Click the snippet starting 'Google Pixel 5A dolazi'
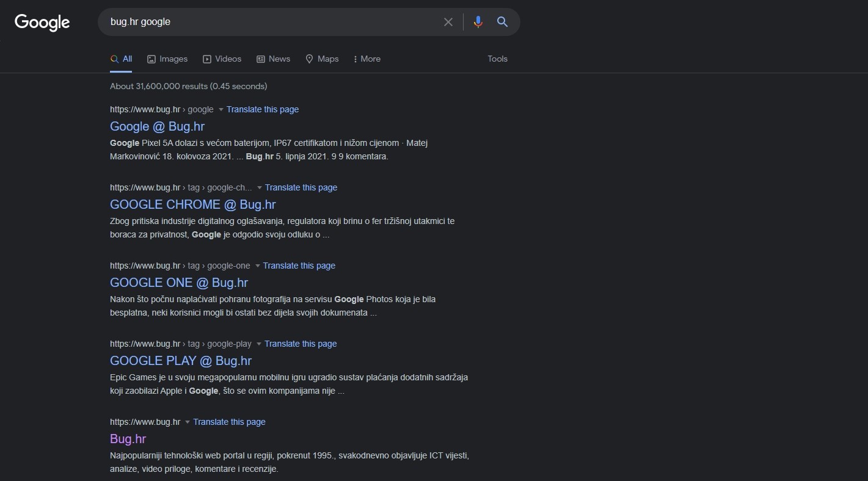Screen dimensions: 868x481 [x=269, y=150]
